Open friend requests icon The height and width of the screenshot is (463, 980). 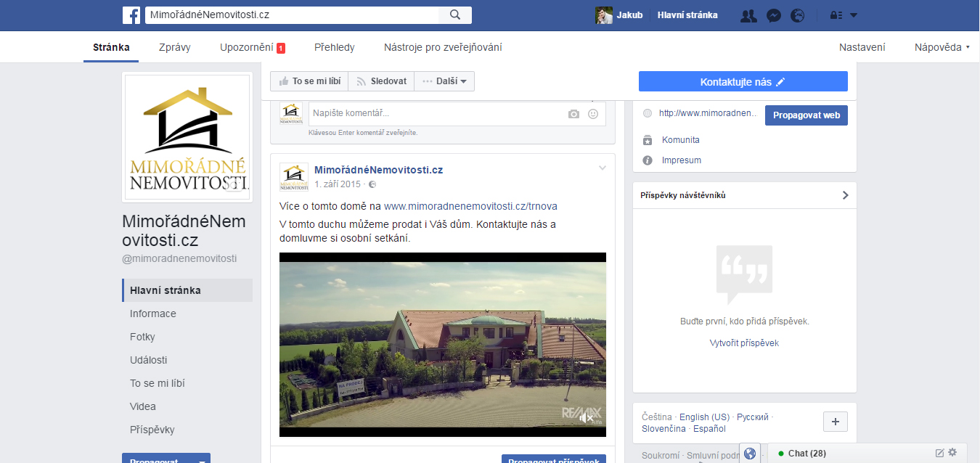click(748, 15)
